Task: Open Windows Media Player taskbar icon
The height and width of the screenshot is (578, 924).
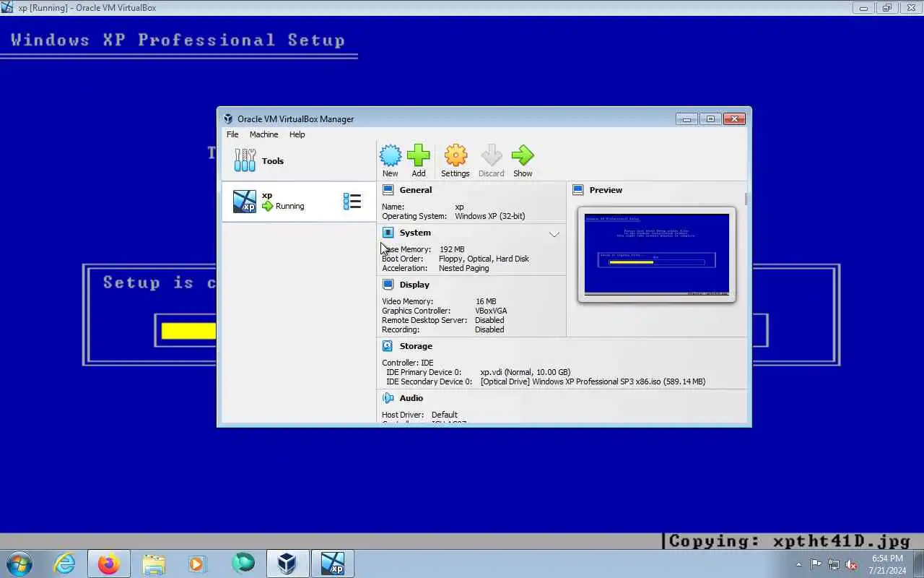Action: (x=198, y=564)
